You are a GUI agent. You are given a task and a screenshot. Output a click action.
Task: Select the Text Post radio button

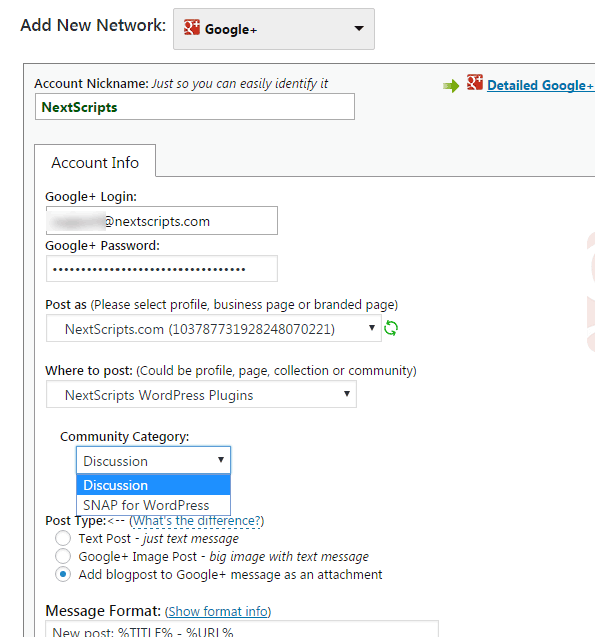click(63, 538)
